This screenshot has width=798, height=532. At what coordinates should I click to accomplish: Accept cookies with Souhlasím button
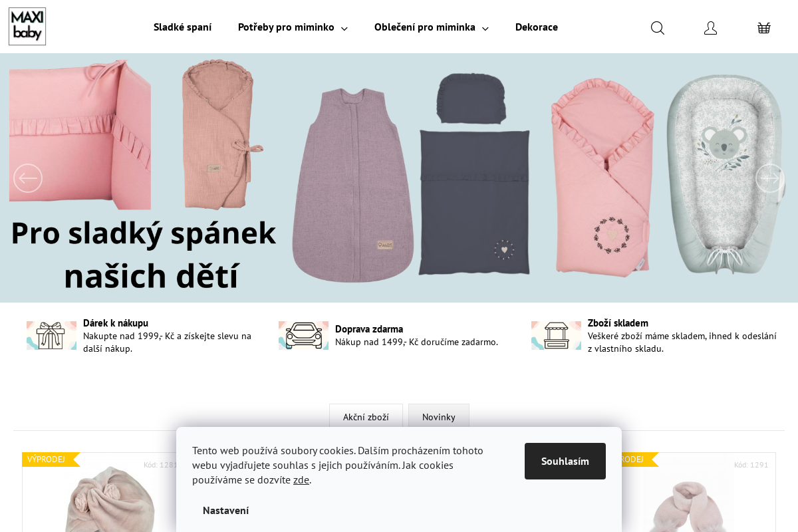[565, 461]
